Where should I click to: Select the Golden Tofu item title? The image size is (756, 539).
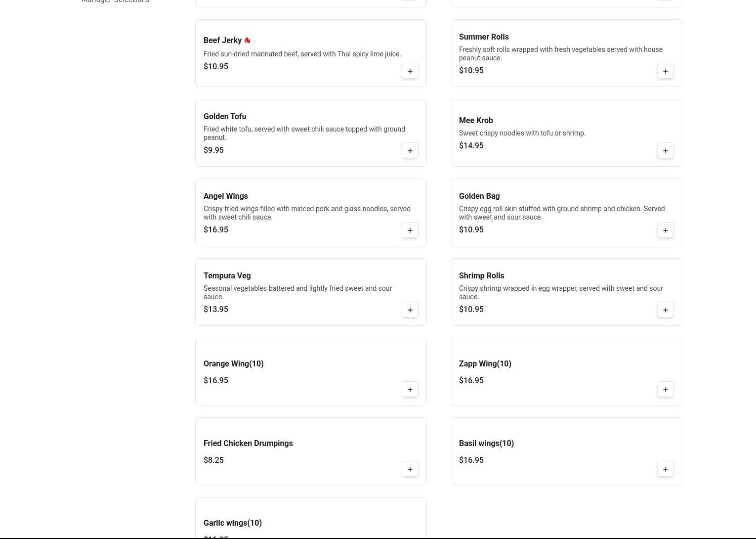[x=225, y=117]
